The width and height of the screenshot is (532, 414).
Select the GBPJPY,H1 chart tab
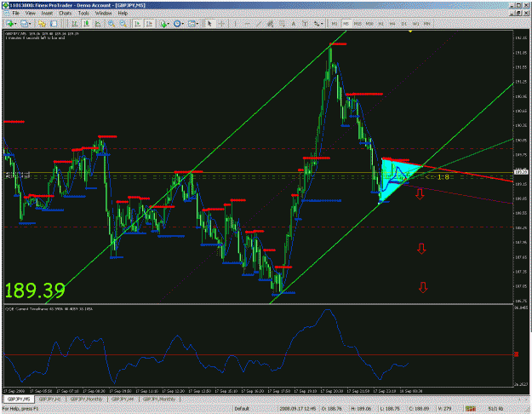coord(50,399)
